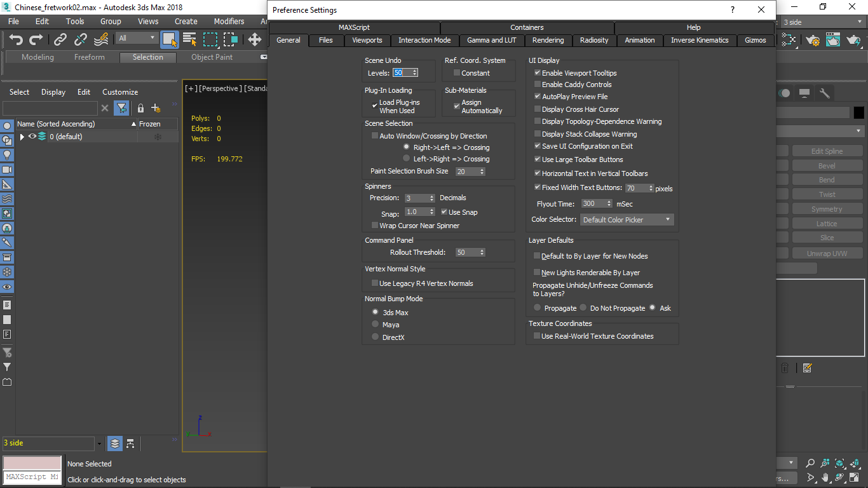Screen dimensions: 868x488
Task: Click the Edit Spline button
Action: 827,151
